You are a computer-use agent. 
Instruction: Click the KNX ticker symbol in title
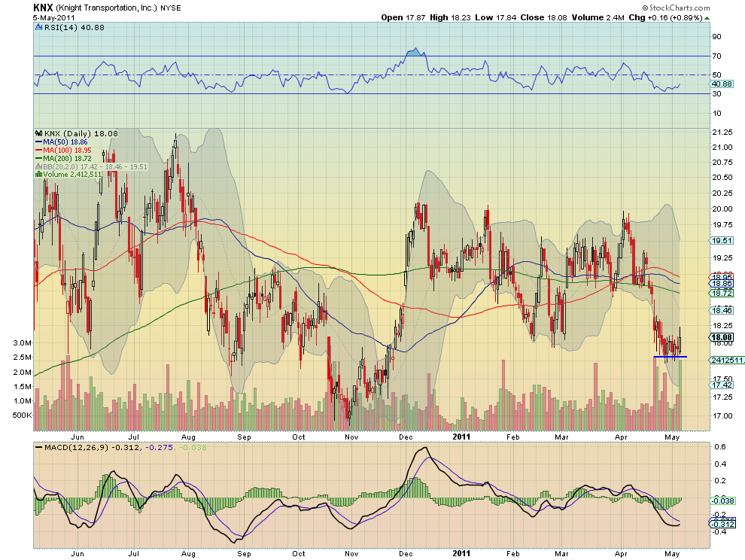click(43, 8)
